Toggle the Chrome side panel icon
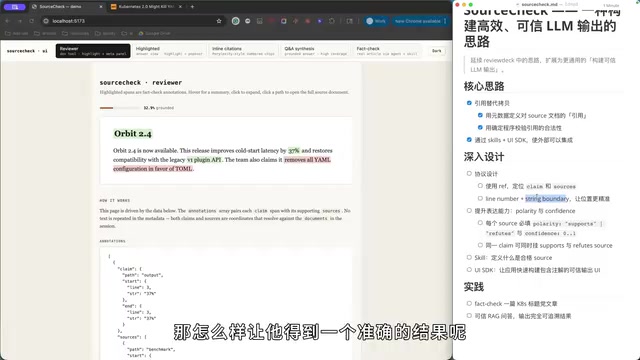 (x=350, y=21)
